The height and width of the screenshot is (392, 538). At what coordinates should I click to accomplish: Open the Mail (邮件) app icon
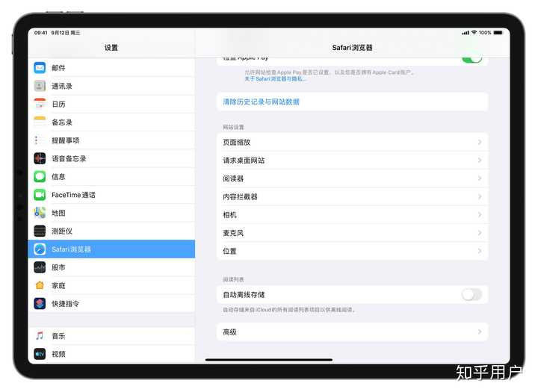click(40, 67)
